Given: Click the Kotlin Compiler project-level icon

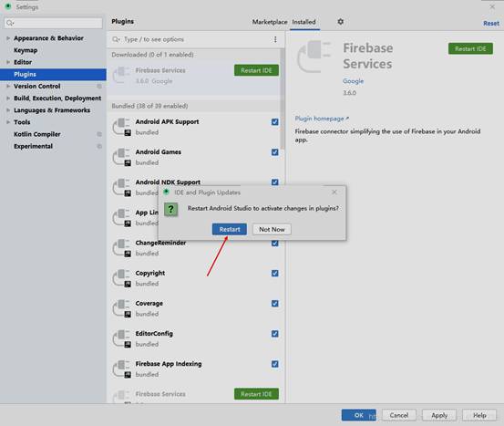Looking at the screenshot, I should pyautogui.click(x=99, y=134).
